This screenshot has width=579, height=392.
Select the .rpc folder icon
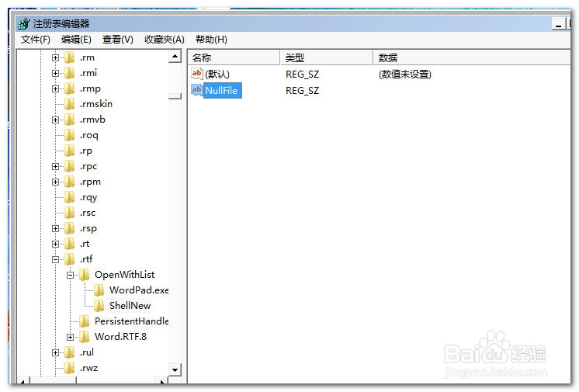(69, 166)
